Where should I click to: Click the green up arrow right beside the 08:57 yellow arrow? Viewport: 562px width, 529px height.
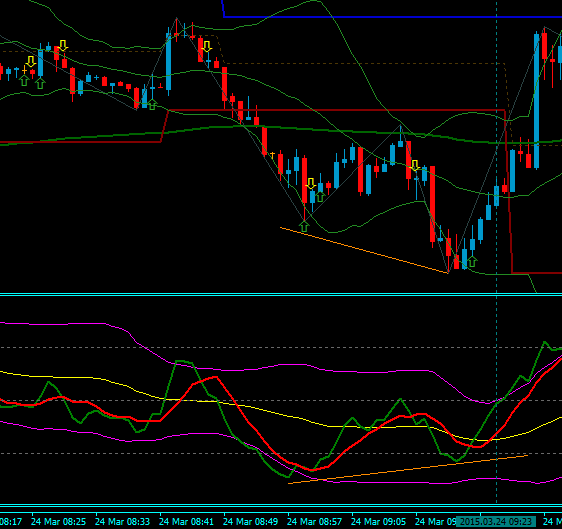[320, 196]
